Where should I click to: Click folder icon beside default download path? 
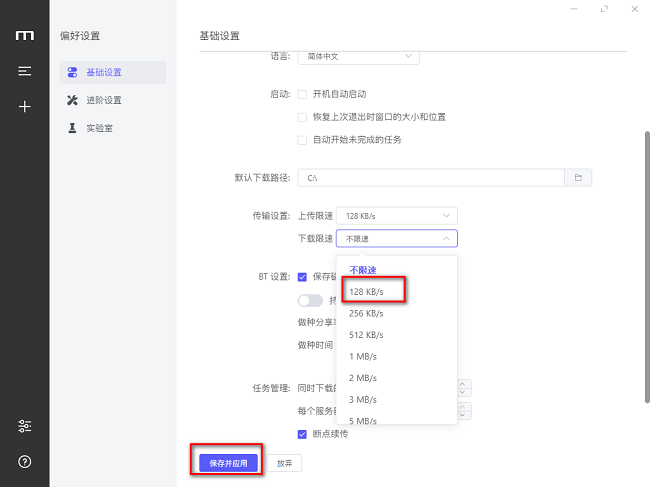point(578,178)
